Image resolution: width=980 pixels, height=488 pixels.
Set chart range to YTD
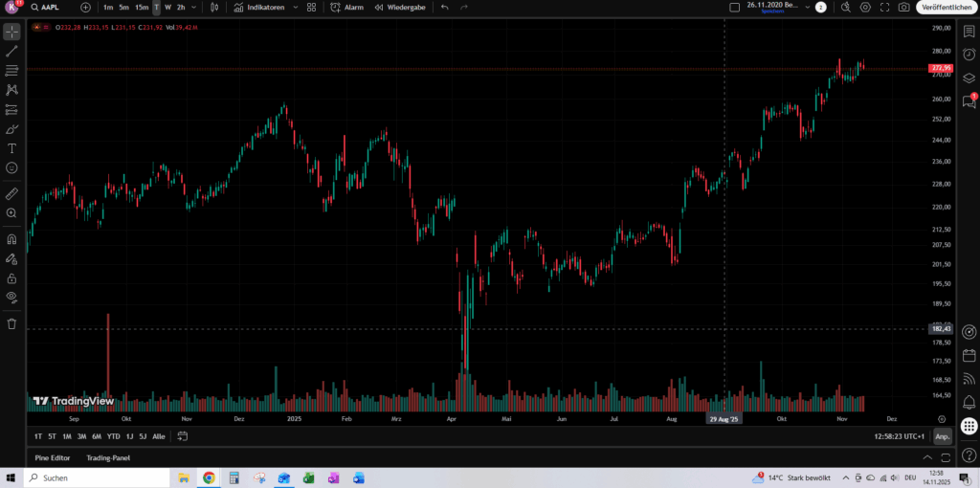(x=113, y=436)
